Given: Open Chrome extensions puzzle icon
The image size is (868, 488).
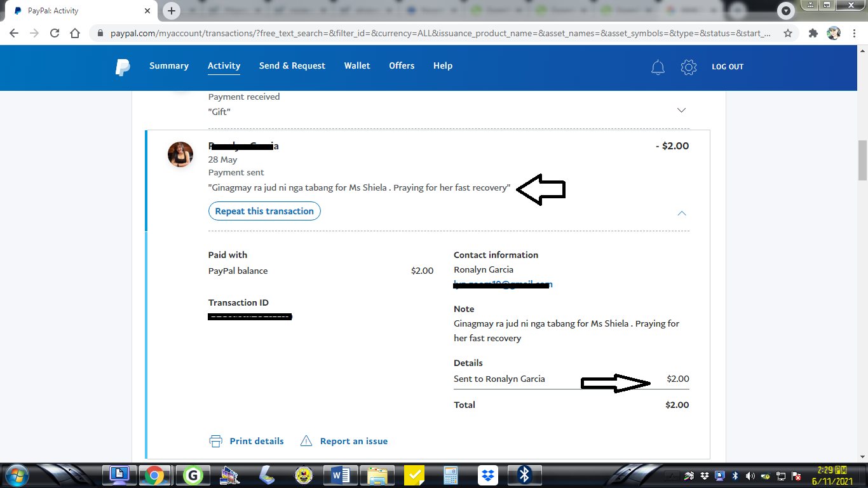Looking at the screenshot, I should click(x=813, y=33).
